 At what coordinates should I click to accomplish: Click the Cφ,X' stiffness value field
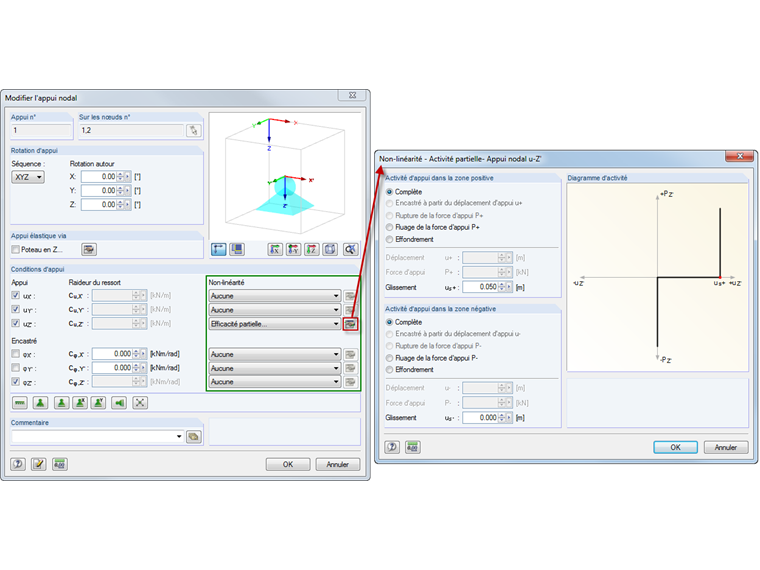pos(112,354)
